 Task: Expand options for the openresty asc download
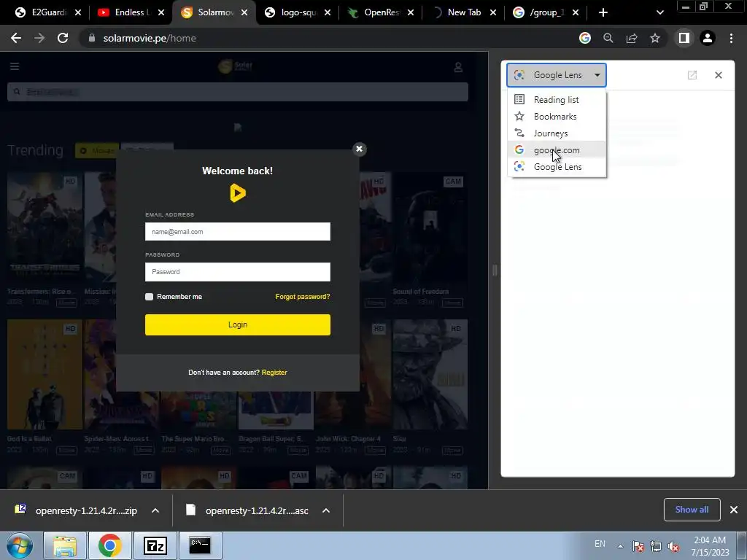[x=326, y=510]
